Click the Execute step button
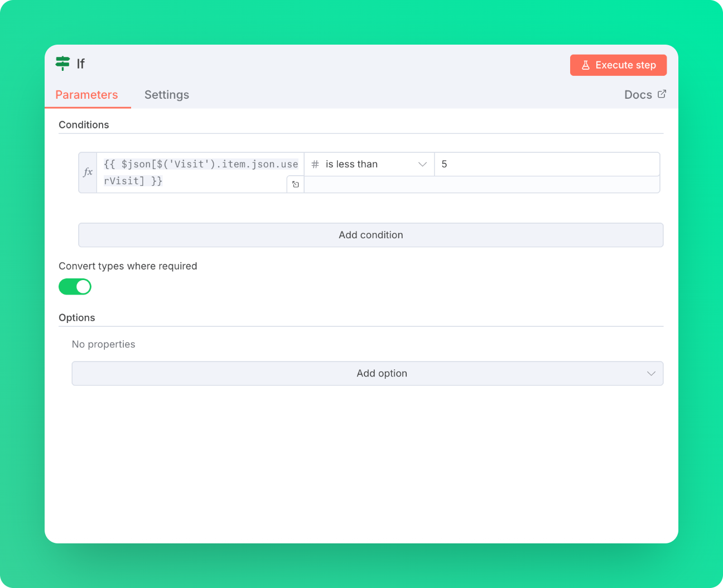This screenshot has height=588, width=723. [618, 65]
